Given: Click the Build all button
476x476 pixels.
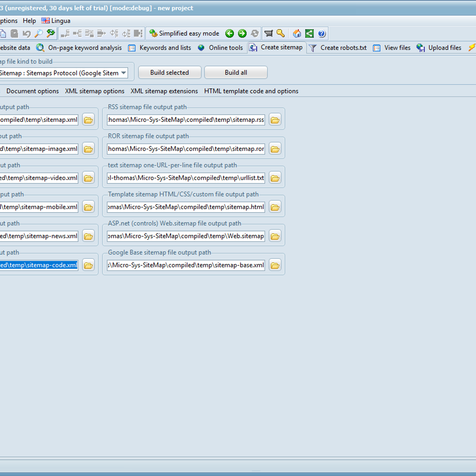Looking at the screenshot, I should pyautogui.click(x=236, y=73).
